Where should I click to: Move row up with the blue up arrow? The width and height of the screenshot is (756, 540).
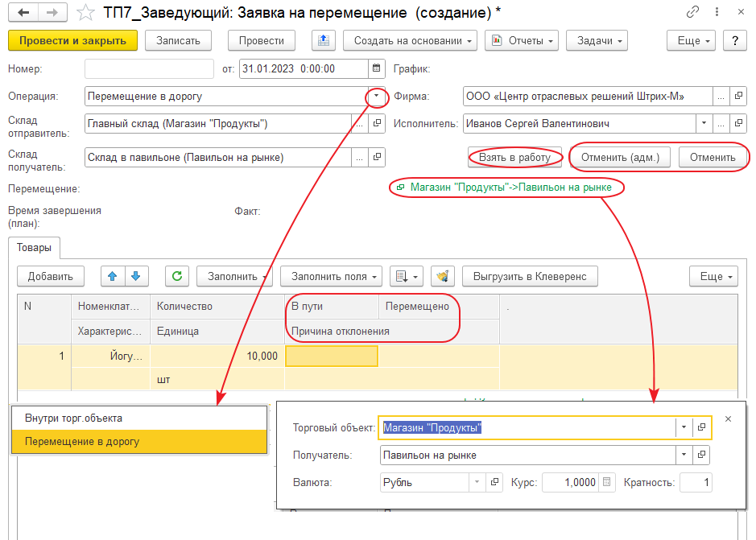pos(112,276)
